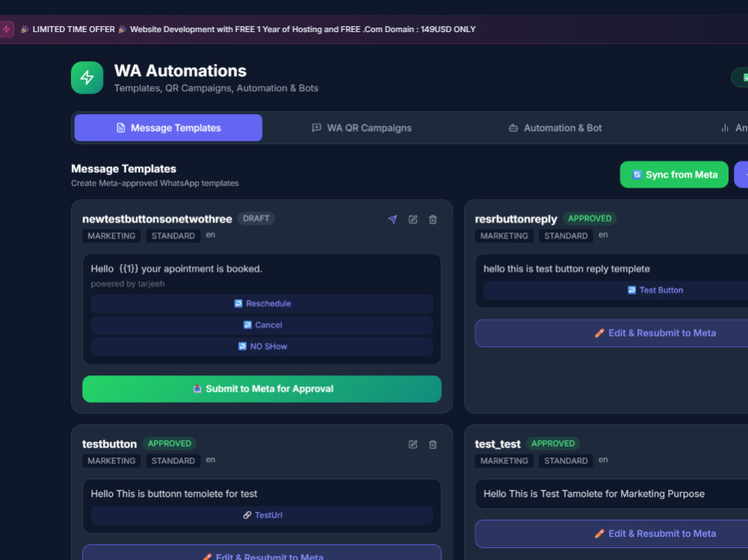Click the 'powered by tarjeeh' footer text

(127, 284)
